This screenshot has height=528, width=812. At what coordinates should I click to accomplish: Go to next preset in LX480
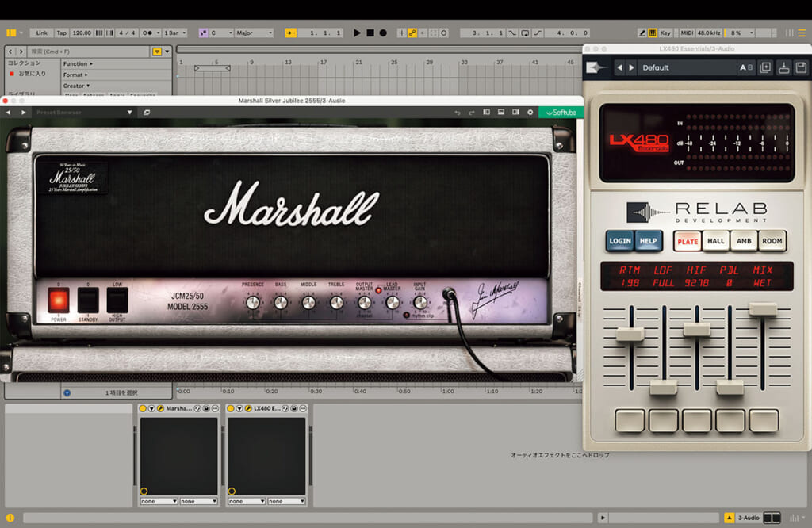tap(632, 67)
